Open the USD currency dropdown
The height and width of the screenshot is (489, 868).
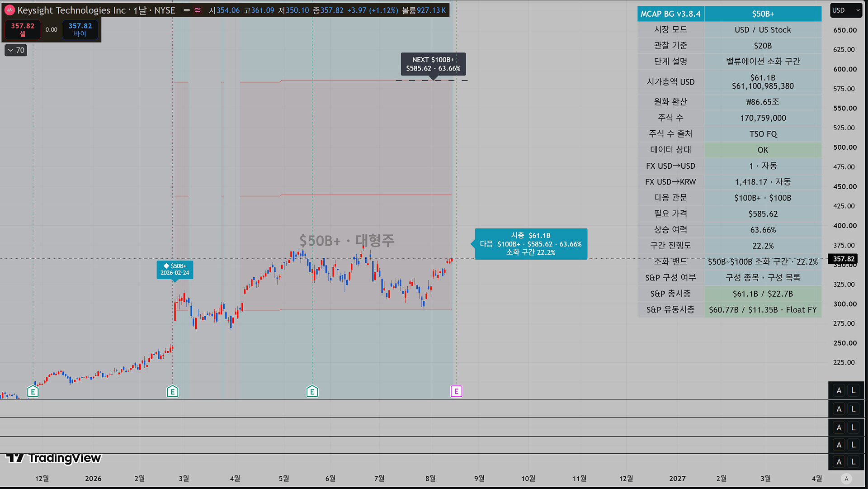click(x=846, y=10)
